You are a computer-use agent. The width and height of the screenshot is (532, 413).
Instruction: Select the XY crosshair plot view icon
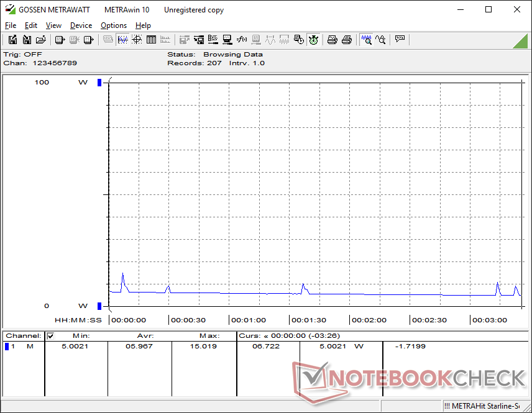[x=137, y=40]
